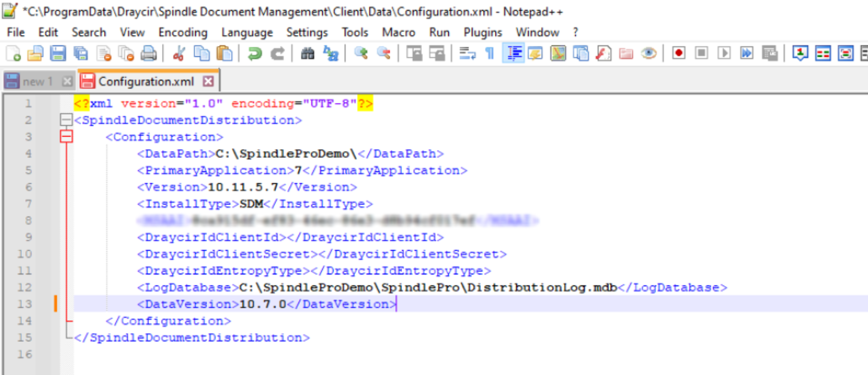
Task: Click the PrimaryApplication value 7
Action: (298, 170)
